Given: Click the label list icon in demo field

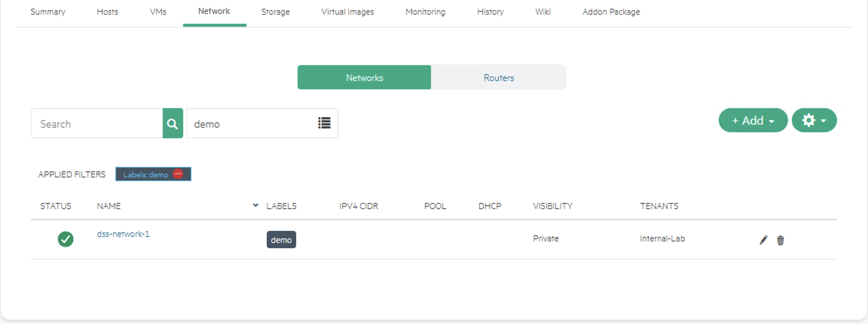Looking at the screenshot, I should pos(324,123).
